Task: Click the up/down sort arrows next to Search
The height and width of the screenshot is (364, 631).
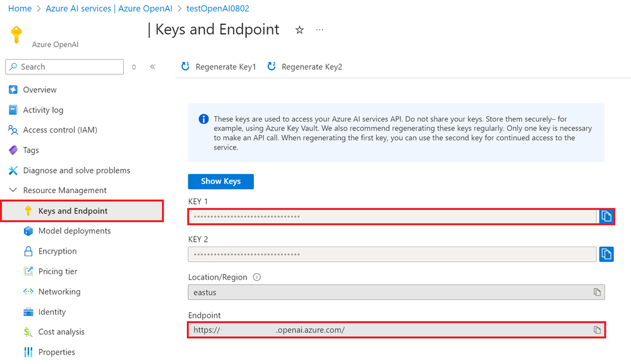Action: (x=134, y=67)
